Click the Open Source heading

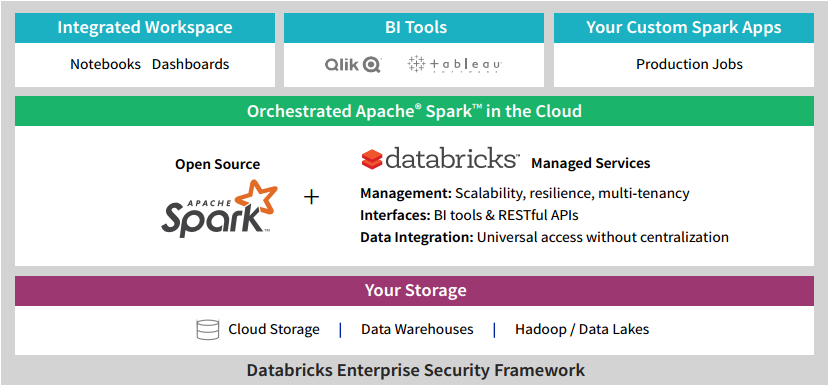click(218, 164)
